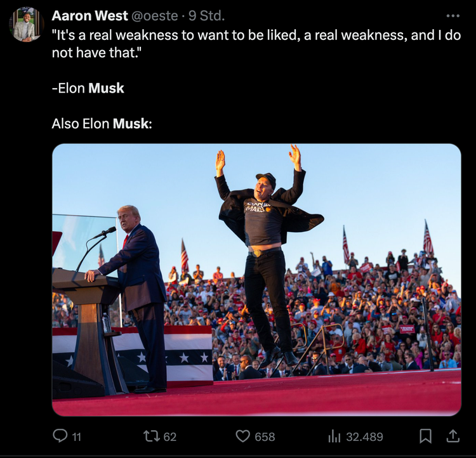Click the 62 reposts count
Image resolution: width=476 pixels, height=458 pixels.
170,437
